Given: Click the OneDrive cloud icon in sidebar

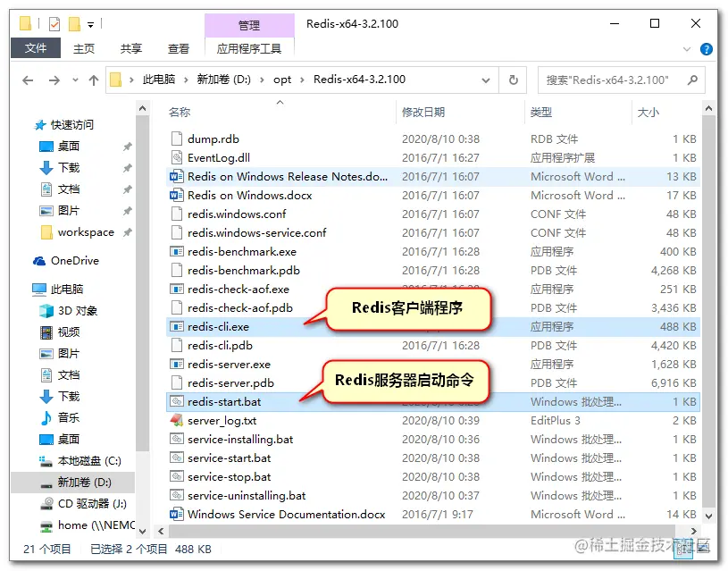Looking at the screenshot, I should [39, 261].
